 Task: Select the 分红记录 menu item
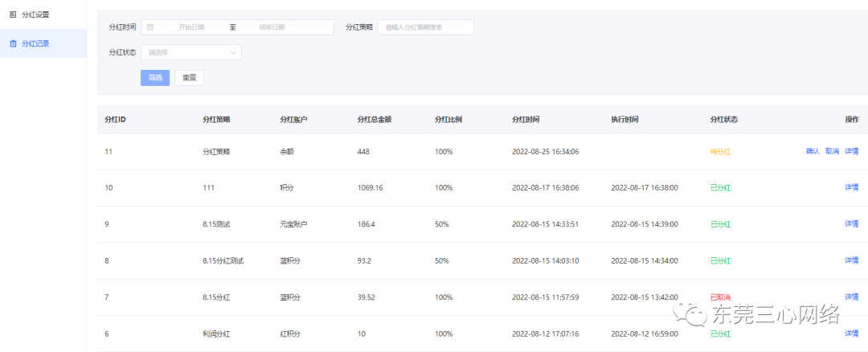[35, 43]
